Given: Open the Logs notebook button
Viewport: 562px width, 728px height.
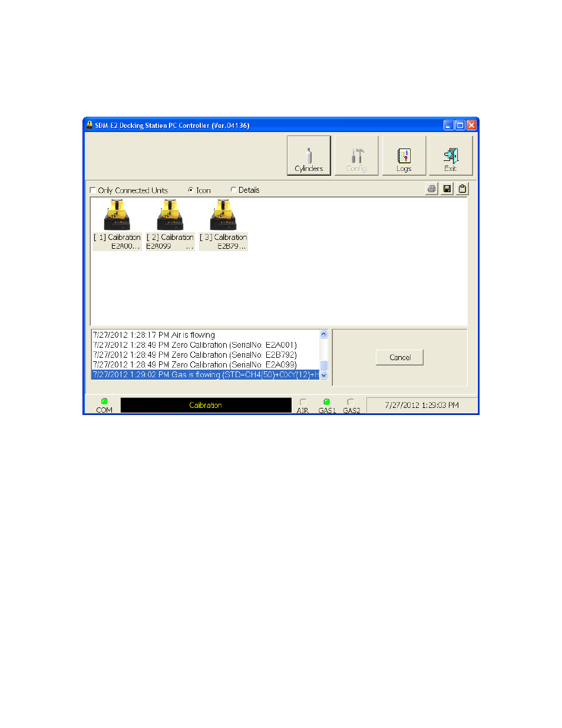Looking at the screenshot, I should (x=404, y=156).
